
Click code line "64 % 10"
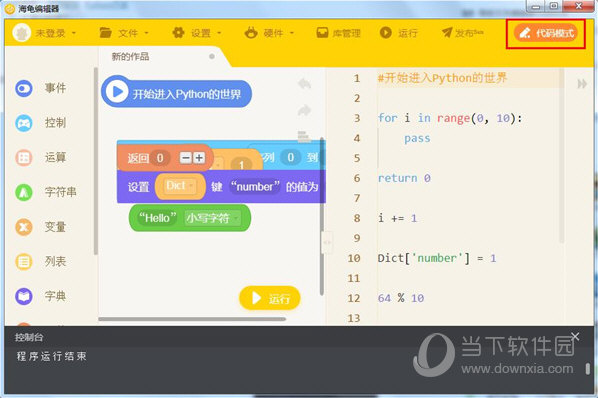pyautogui.click(x=401, y=298)
